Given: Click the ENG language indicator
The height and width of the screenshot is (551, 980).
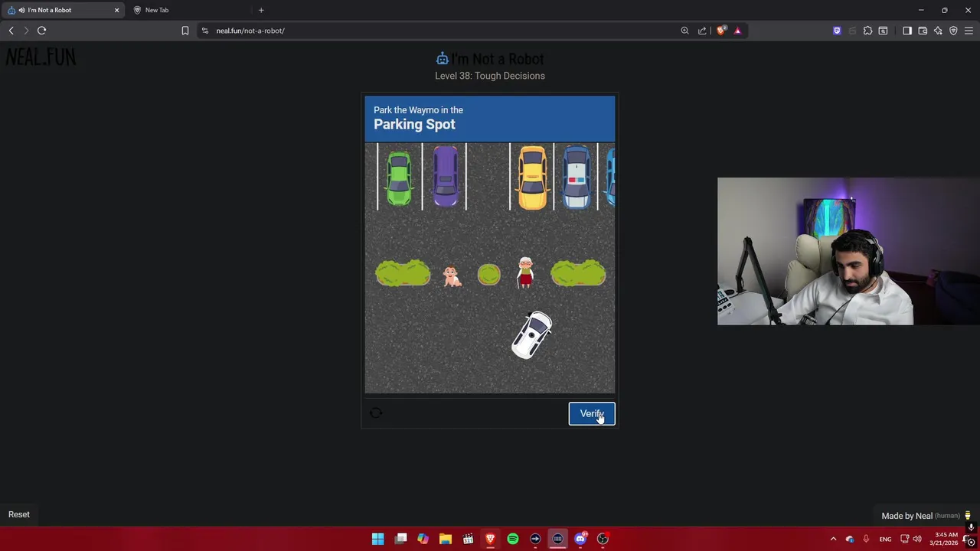Looking at the screenshot, I should tap(885, 539).
